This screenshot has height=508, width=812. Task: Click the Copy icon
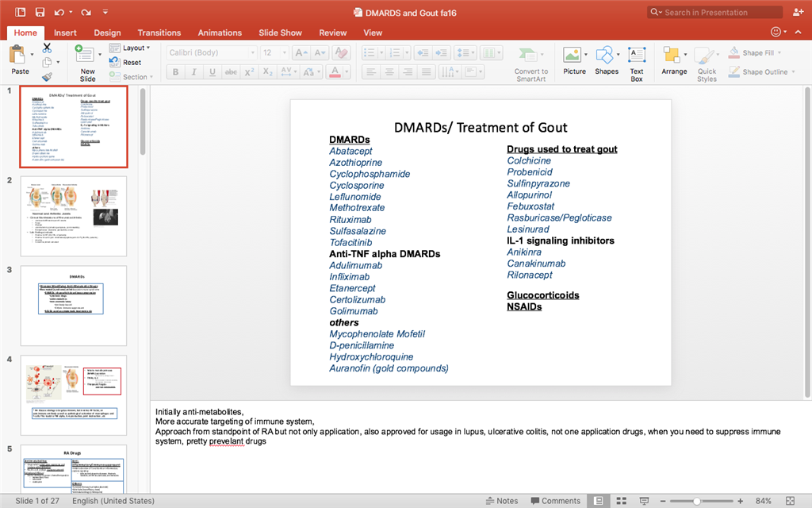tap(47, 62)
